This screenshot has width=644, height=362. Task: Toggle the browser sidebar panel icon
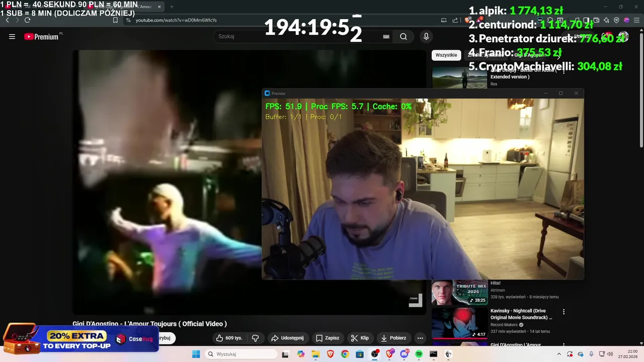point(586,20)
